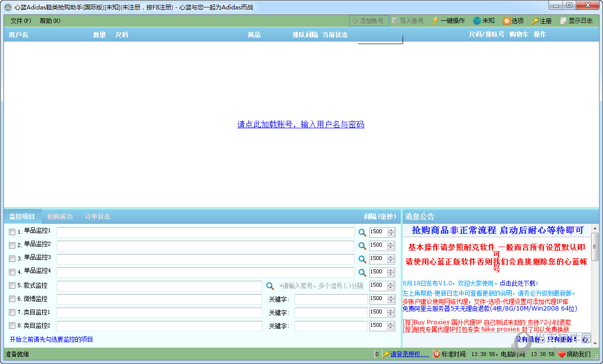Viewport: 603px width, 364px height.
Task: Switch to the 监控项目 tab
Action: [22, 216]
